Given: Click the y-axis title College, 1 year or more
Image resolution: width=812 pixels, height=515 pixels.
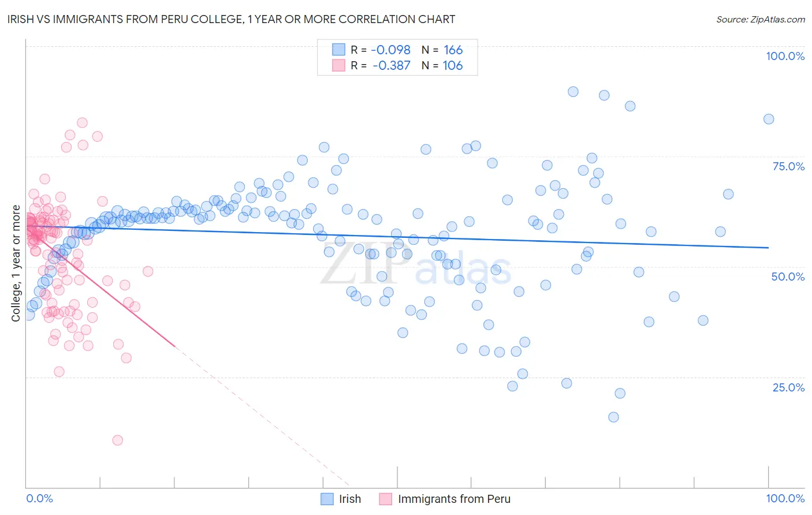Looking at the screenshot, I should (16, 263).
